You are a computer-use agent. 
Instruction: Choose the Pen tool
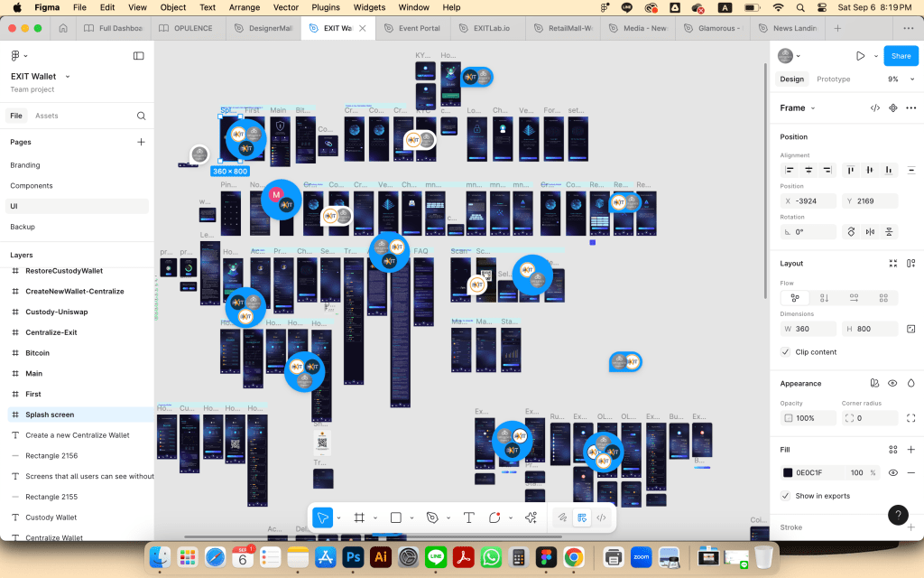tap(432, 517)
